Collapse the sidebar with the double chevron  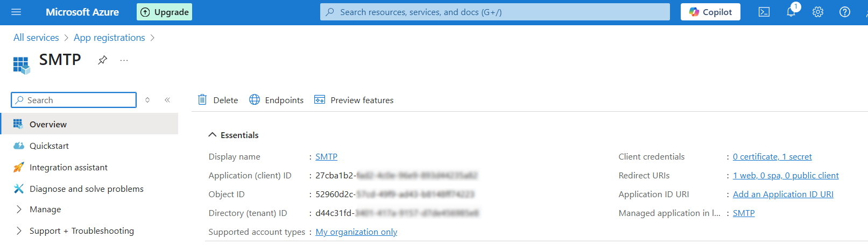click(x=167, y=100)
